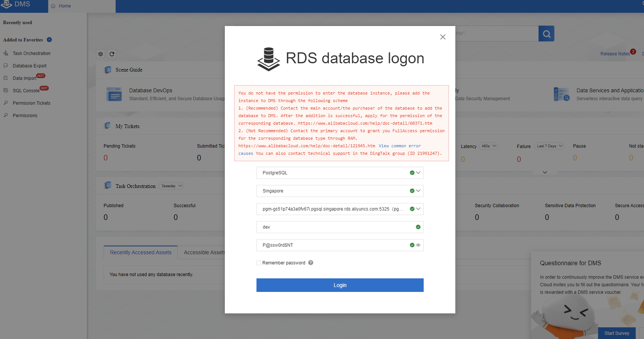Image resolution: width=644 pixels, height=339 pixels.
Task: Click the Database Export sidebar icon
Action: (6, 66)
